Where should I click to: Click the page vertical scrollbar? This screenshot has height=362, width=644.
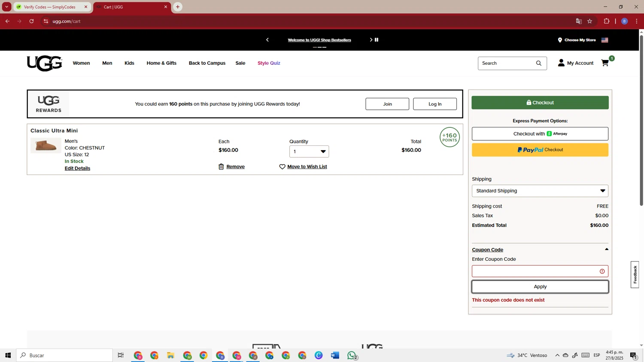(x=641, y=120)
